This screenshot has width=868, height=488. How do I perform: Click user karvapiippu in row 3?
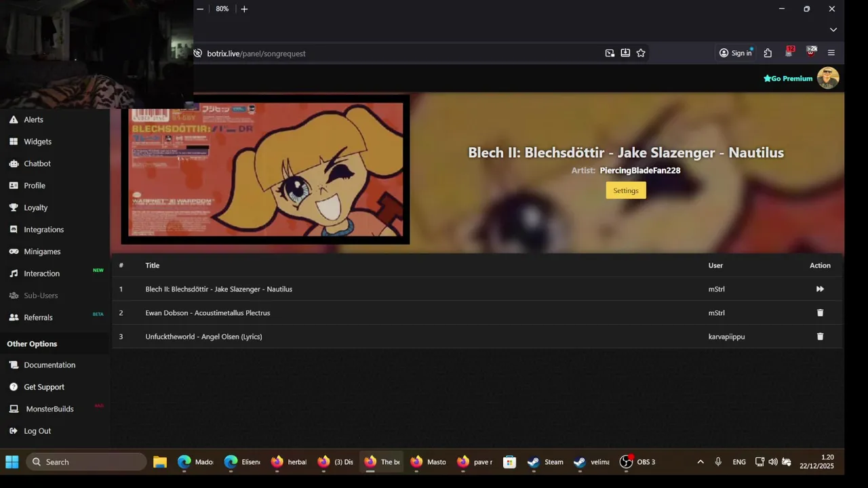click(x=726, y=337)
